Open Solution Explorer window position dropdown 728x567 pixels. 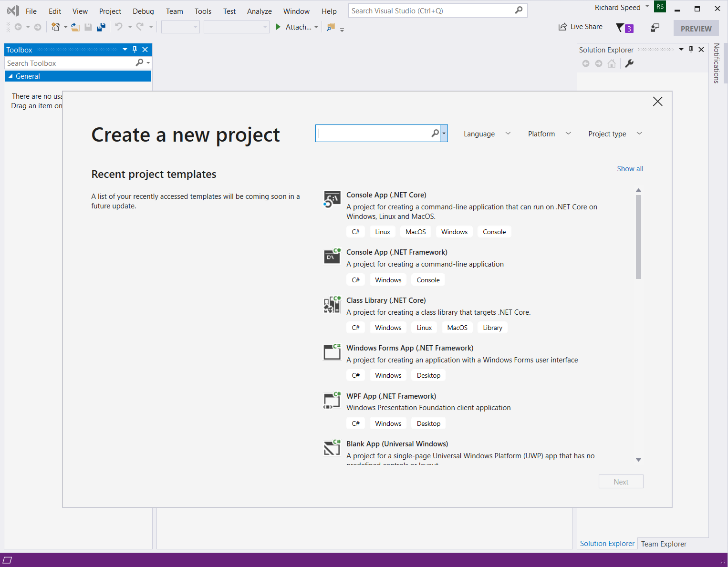pyautogui.click(x=681, y=50)
